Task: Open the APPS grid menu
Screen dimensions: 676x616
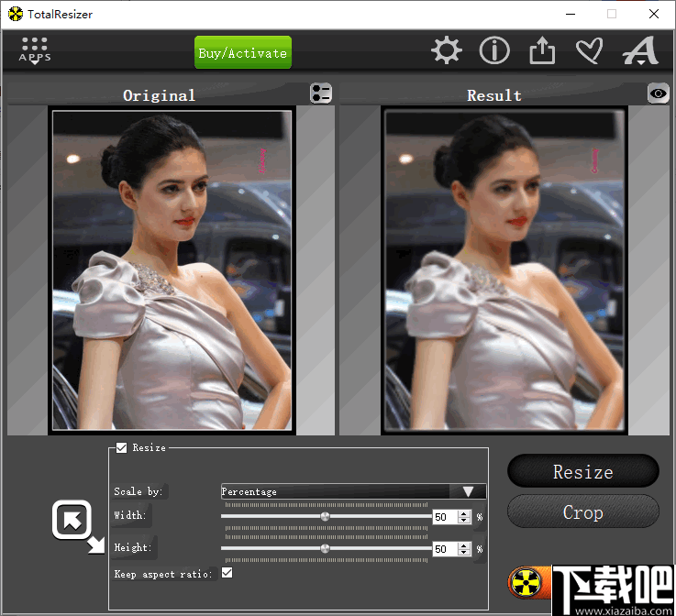Action: click(x=35, y=50)
